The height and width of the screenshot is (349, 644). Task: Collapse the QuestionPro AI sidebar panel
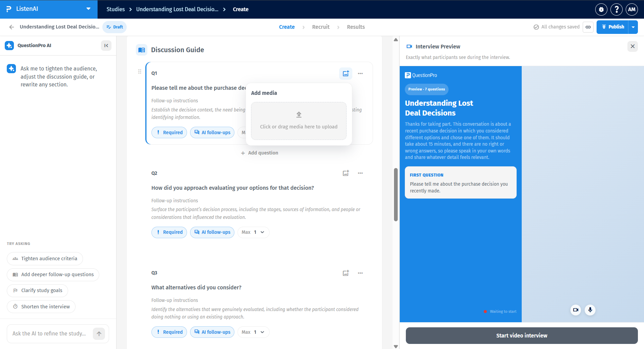(106, 45)
